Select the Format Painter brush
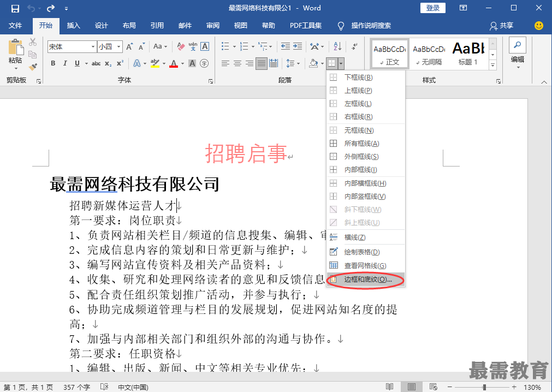552x392 pixels. point(33,66)
